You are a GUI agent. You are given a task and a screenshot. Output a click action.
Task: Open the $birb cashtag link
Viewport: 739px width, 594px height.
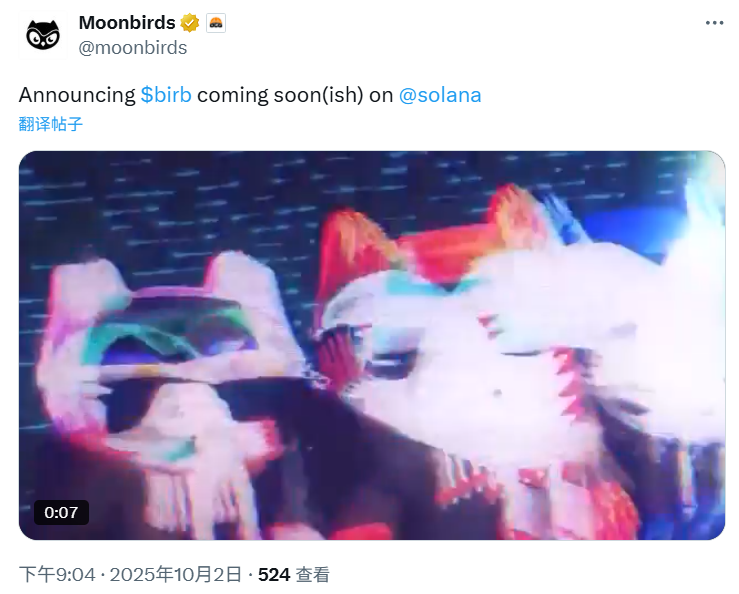click(x=166, y=95)
